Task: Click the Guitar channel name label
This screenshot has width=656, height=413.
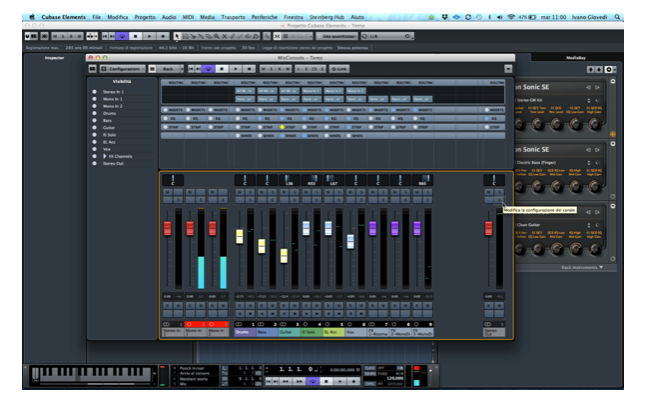Action: click(289, 332)
